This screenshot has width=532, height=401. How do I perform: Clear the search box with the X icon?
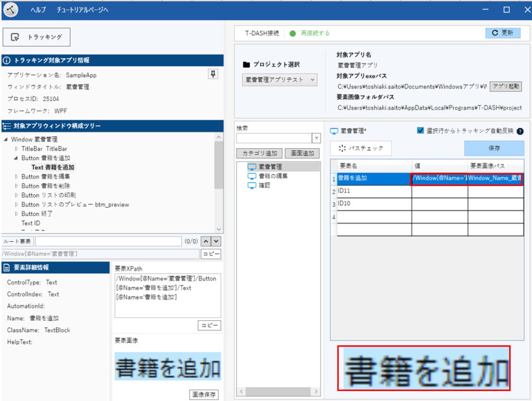click(316, 138)
